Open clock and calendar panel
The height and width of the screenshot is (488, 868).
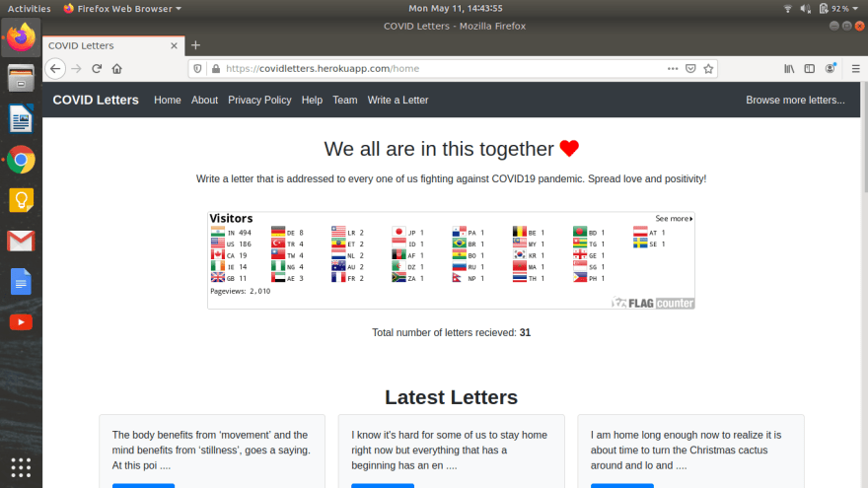[455, 8]
